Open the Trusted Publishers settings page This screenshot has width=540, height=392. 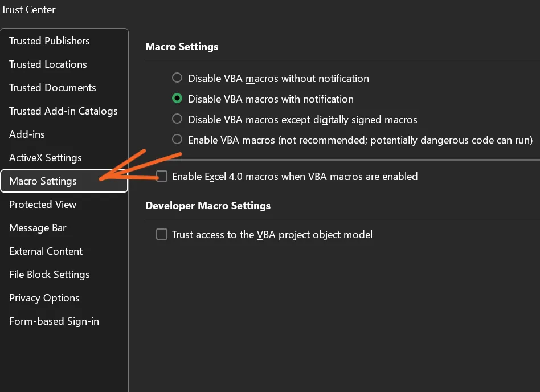49,40
